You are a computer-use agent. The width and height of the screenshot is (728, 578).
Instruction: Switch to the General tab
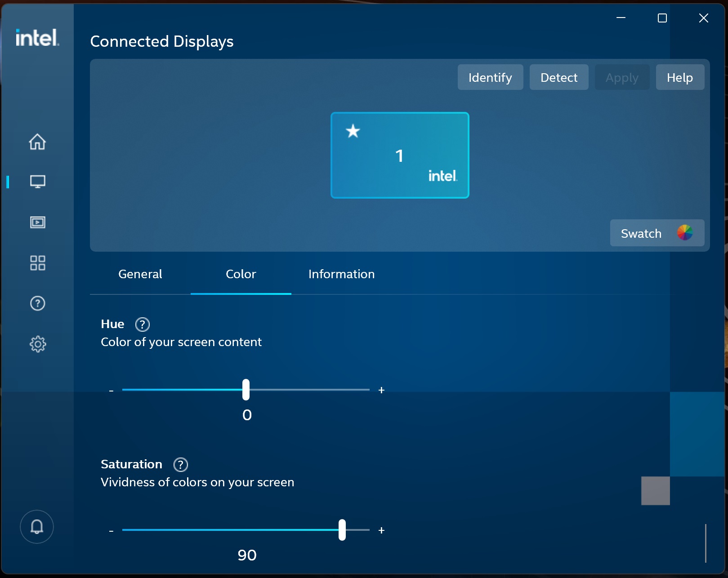click(140, 274)
